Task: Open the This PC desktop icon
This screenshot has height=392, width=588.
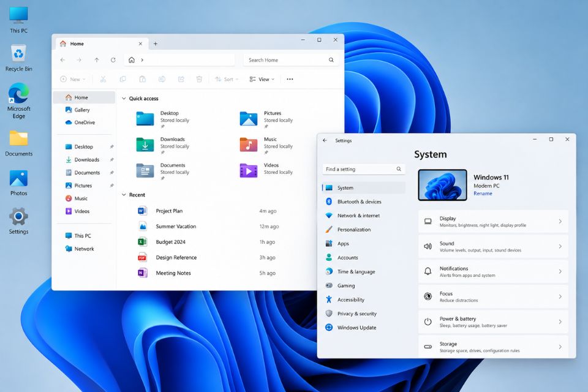Action: (x=18, y=20)
